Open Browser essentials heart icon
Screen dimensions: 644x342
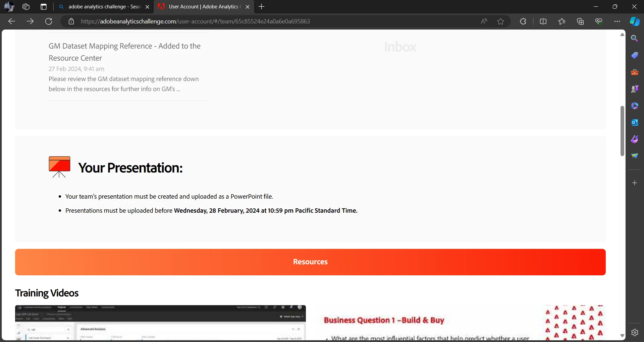(599, 21)
